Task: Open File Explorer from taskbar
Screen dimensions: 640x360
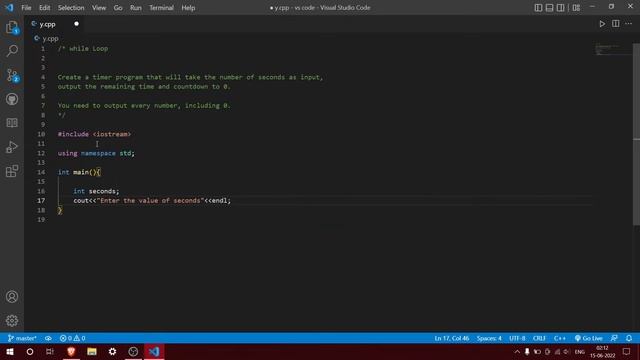Action: tap(92, 351)
